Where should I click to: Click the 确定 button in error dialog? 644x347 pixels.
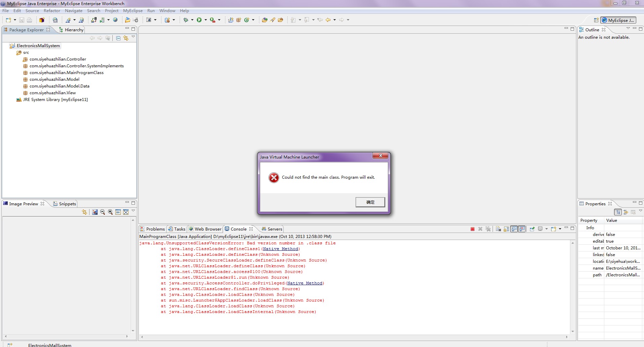pos(370,202)
